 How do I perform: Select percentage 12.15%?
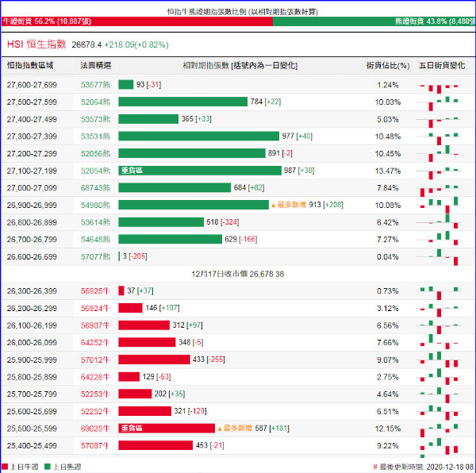(x=388, y=429)
